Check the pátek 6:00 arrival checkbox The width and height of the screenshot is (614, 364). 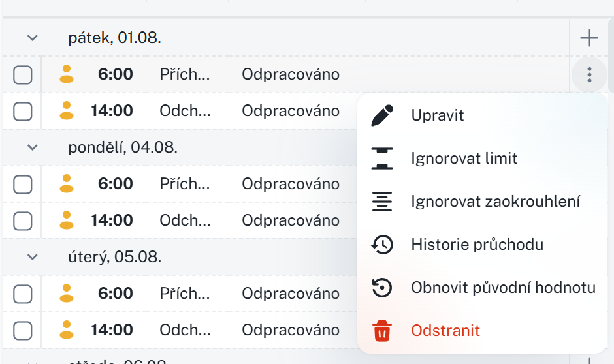coord(23,75)
